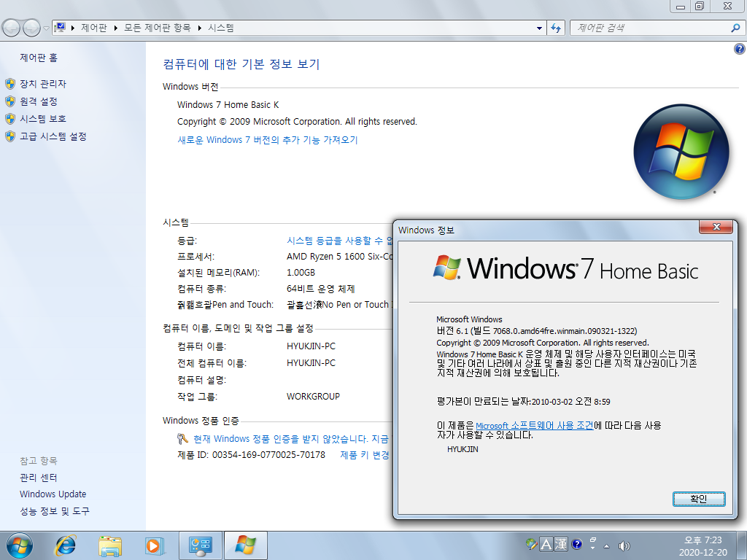Click 제품 키 변경 link
747x560 pixels.
(x=365, y=455)
